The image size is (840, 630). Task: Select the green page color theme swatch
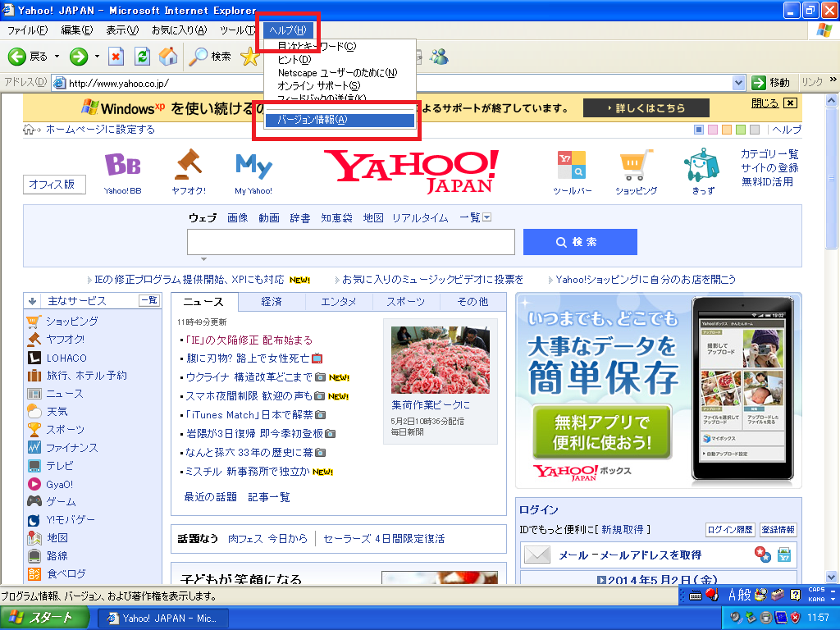[741, 129]
